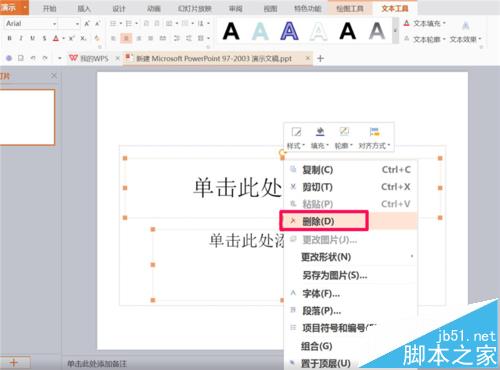Toggle subscript formatting
The image size is (500, 370).
[83, 38]
